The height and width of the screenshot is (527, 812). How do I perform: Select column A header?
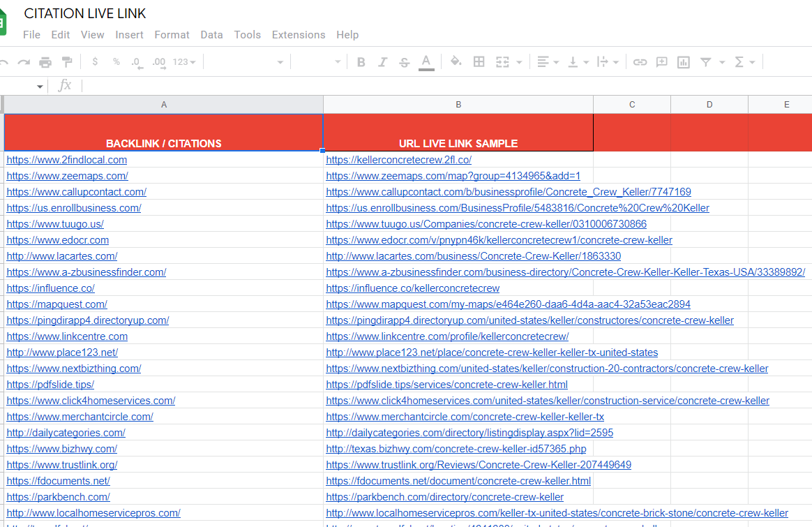(164, 105)
